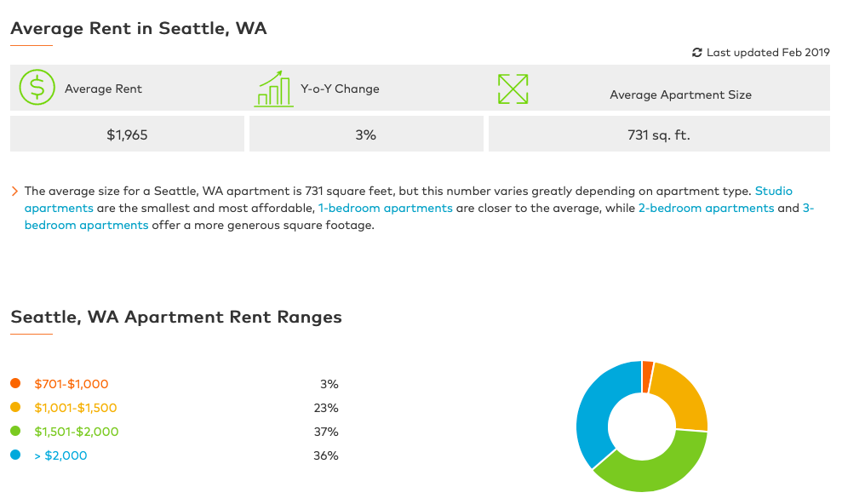Follow the 2-bedroom apartments link
The image size is (865, 504).
(706, 208)
